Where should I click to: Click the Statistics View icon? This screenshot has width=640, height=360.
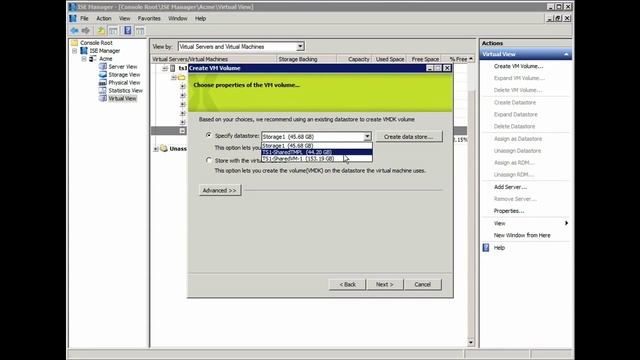tap(102, 91)
